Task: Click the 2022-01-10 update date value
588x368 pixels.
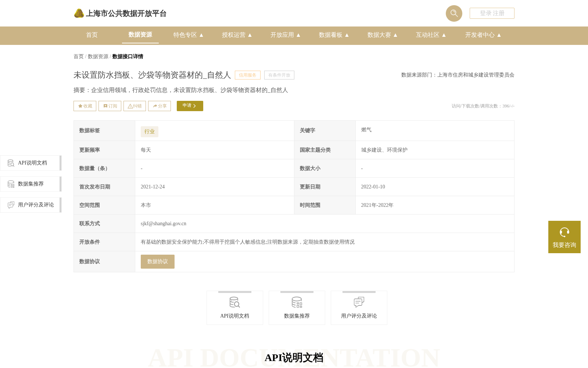Action: 373,187
